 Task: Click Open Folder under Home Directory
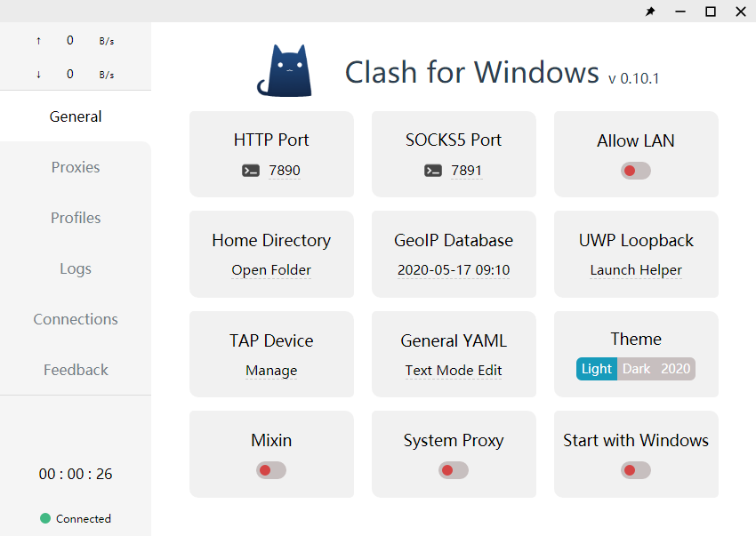coord(271,270)
